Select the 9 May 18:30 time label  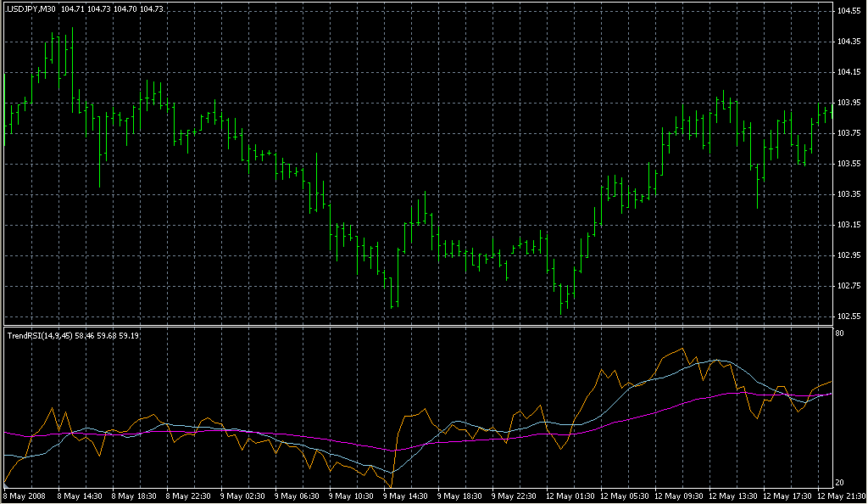pyautogui.click(x=459, y=496)
